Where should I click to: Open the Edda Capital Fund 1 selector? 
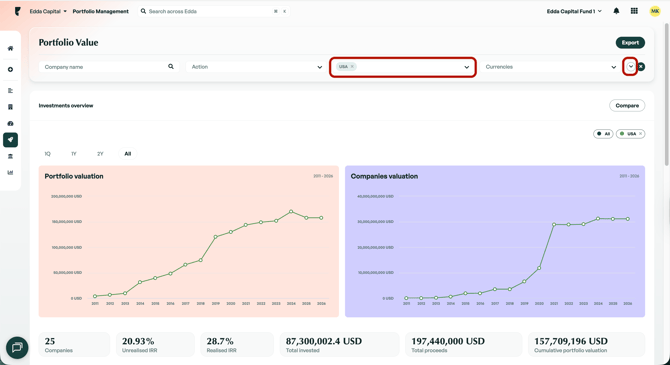tap(574, 11)
